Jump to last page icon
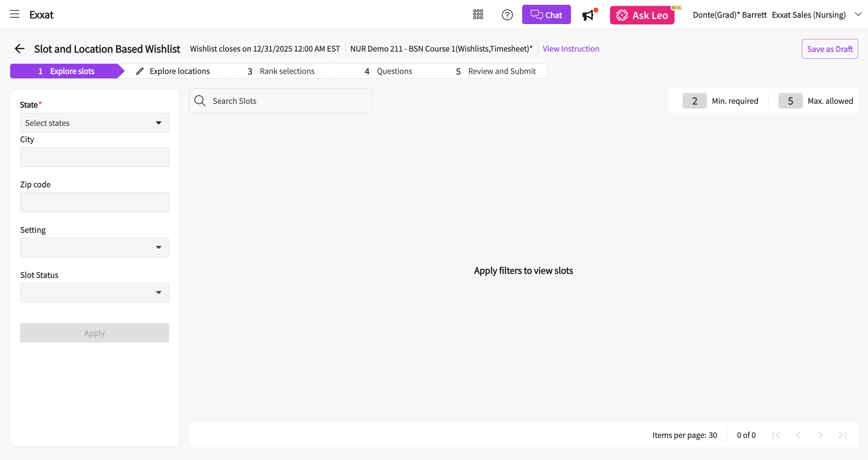Image resolution: width=868 pixels, height=460 pixels. tap(843, 435)
